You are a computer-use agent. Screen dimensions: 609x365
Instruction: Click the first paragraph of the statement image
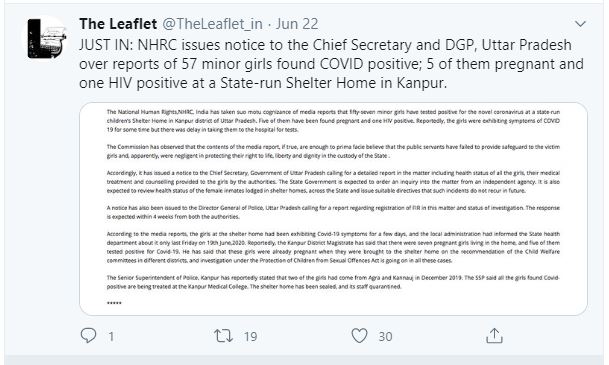[x=333, y=121]
